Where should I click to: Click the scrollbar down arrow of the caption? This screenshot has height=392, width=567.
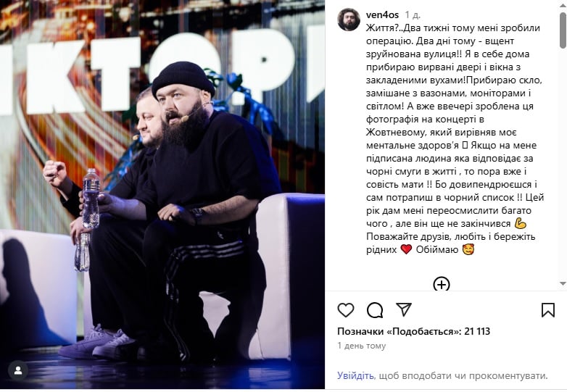[x=563, y=283]
